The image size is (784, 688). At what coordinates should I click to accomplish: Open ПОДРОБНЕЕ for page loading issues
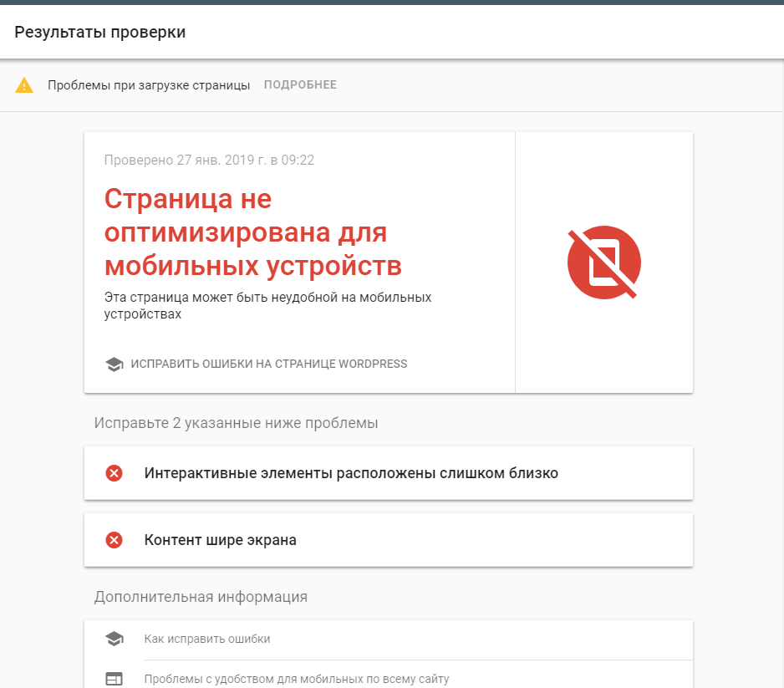(300, 85)
